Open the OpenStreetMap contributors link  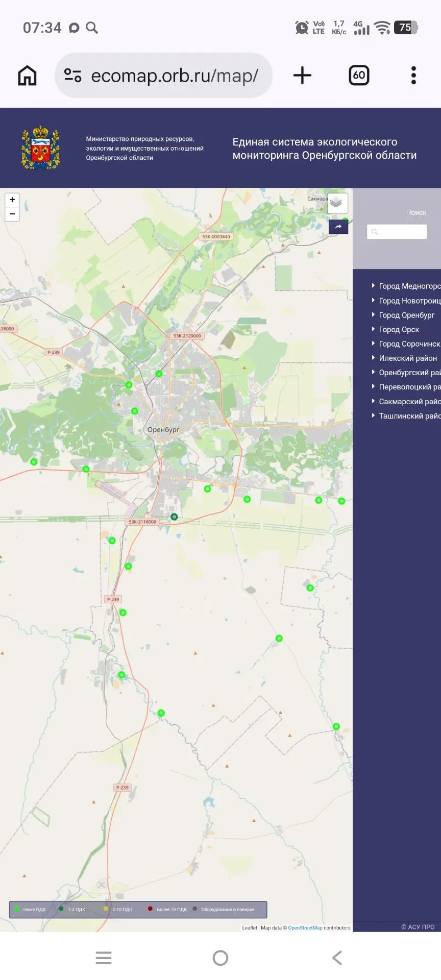(305, 928)
